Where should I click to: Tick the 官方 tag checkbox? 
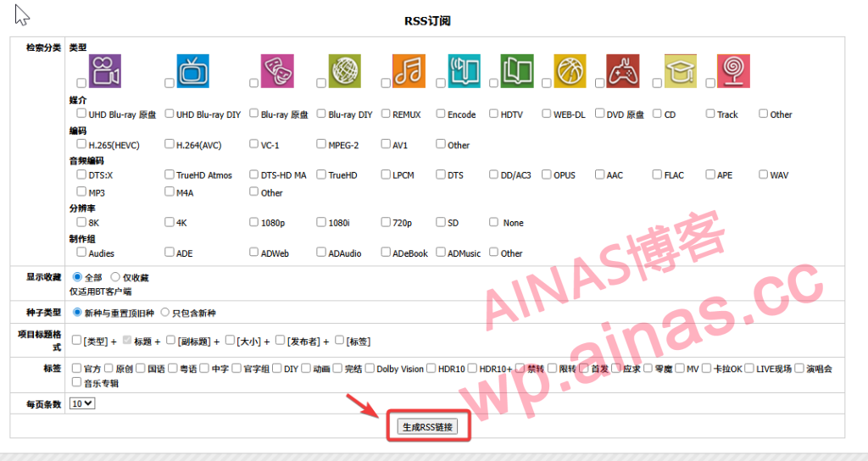[x=77, y=368]
